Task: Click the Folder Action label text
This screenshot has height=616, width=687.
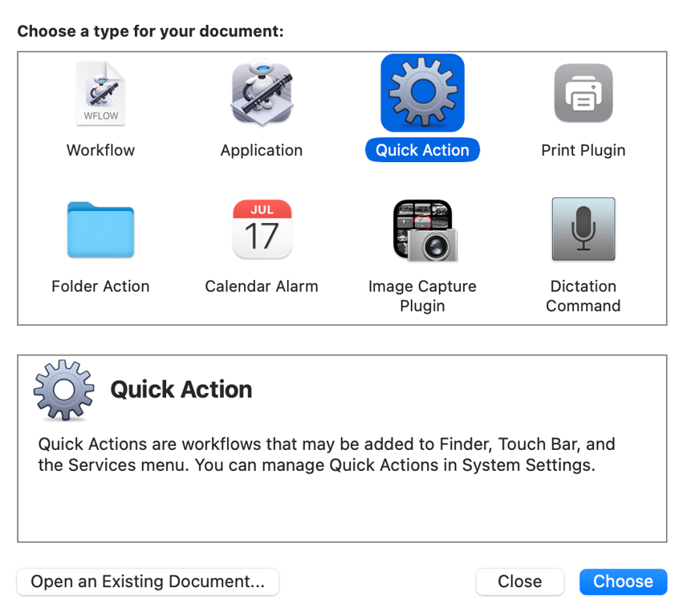Action: tap(100, 286)
